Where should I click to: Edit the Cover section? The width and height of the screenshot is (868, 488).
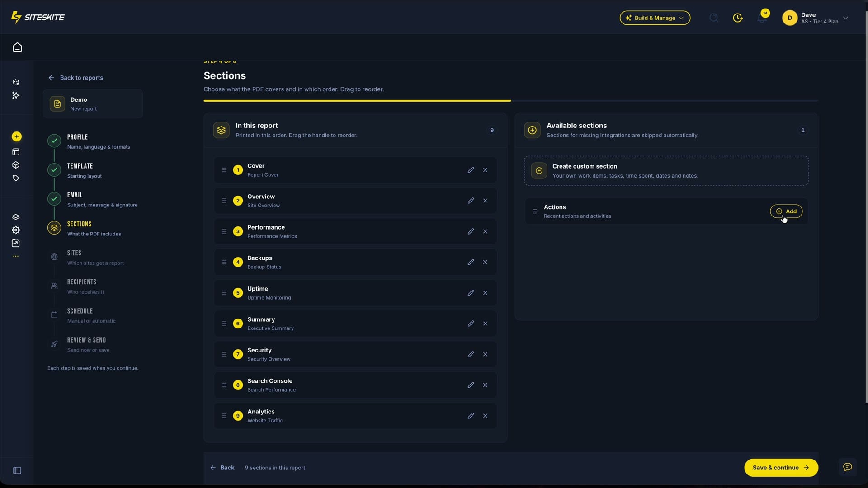471,170
